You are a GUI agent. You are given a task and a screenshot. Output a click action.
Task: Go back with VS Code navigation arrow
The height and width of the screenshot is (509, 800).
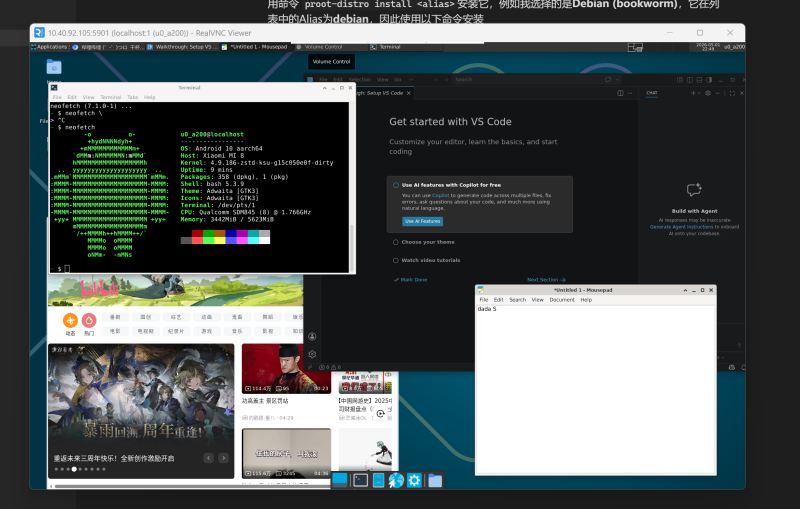[436, 80]
